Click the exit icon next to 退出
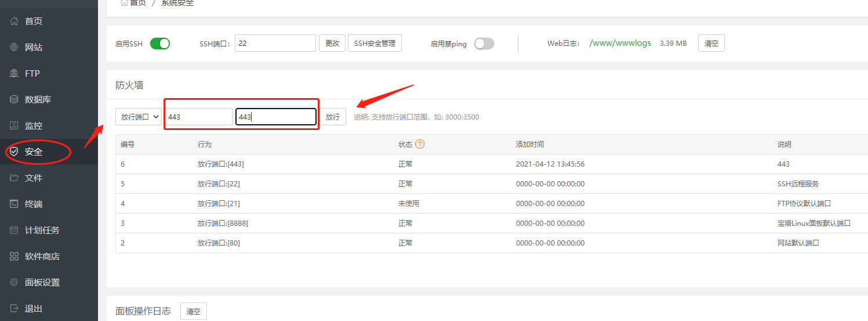Image resolution: width=868 pixels, height=321 pixels. point(14,308)
